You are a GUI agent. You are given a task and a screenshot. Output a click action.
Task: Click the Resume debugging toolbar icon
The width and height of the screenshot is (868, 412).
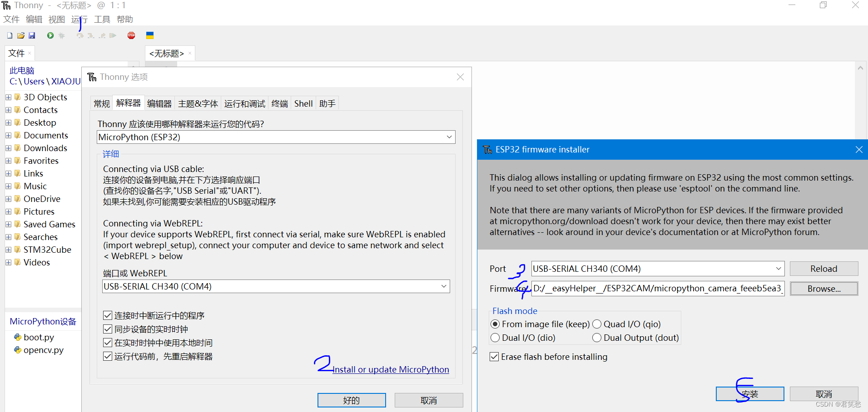click(113, 35)
